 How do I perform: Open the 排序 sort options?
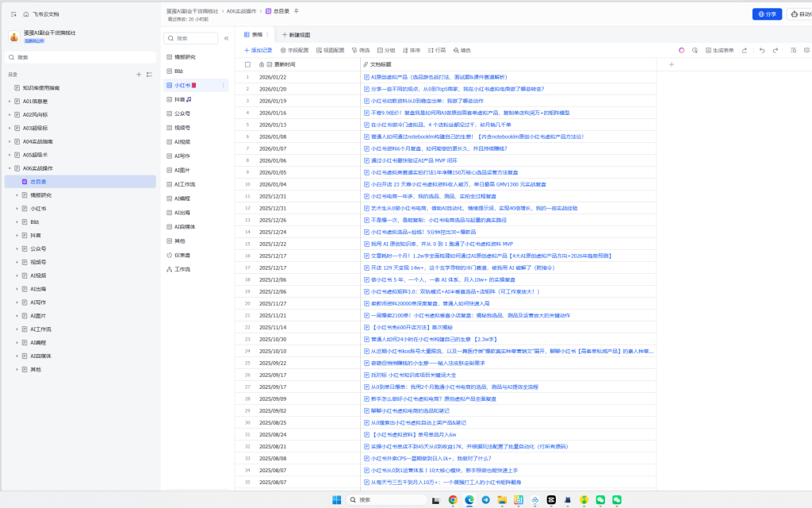point(411,50)
